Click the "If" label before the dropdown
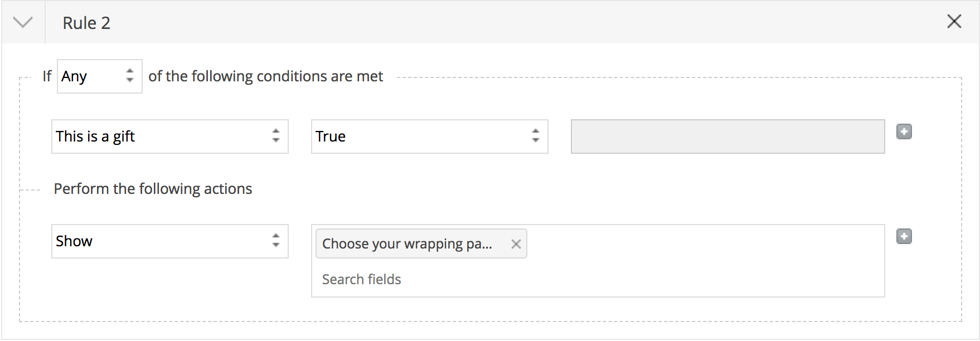Viewport: 980px width, 341px height. (x=47, y=76)
